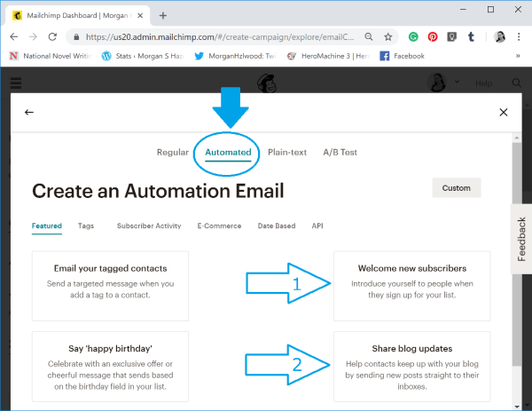Open the Chrome three-dot menu
532x411 pixels.
(519, 36)
